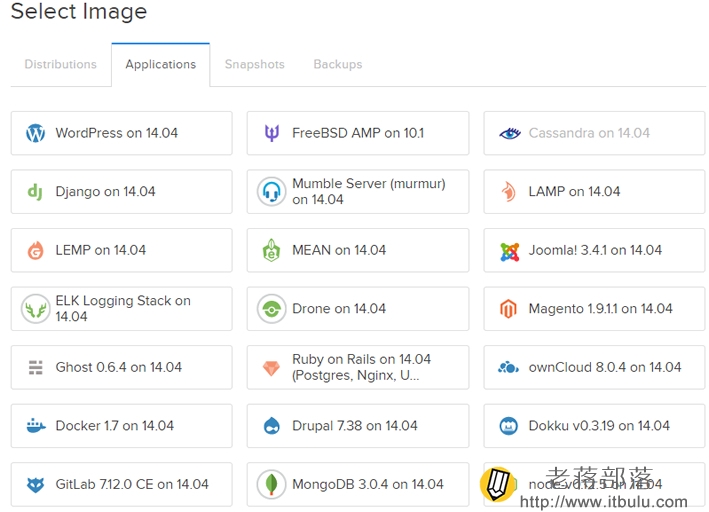The image size is (709, 512).
Task: Click the Docker whale icon
Action: click(x=36, y=426)
